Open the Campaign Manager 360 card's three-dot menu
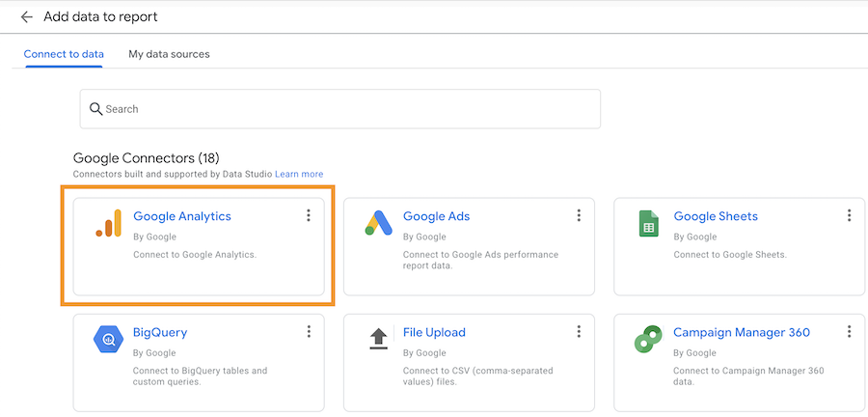 tap(849, 332)
